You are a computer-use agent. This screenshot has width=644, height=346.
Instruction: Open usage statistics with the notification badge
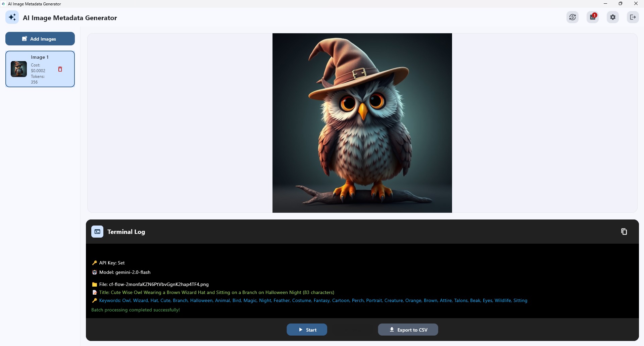(592, 17)
